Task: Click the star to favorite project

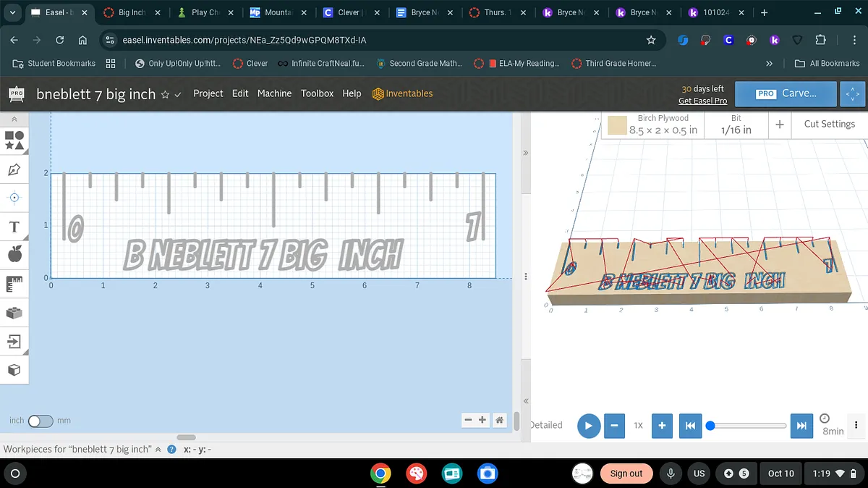Action: 165,94
